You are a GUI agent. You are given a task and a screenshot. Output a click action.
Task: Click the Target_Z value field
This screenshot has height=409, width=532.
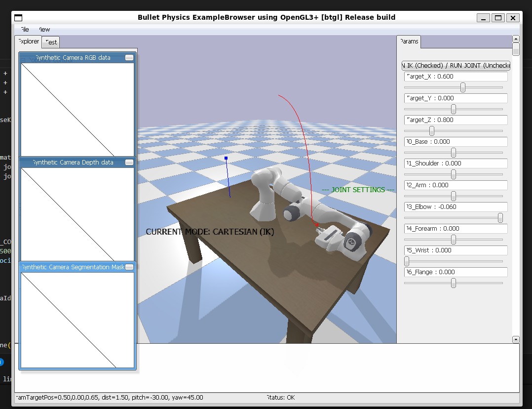click(456, 120)
